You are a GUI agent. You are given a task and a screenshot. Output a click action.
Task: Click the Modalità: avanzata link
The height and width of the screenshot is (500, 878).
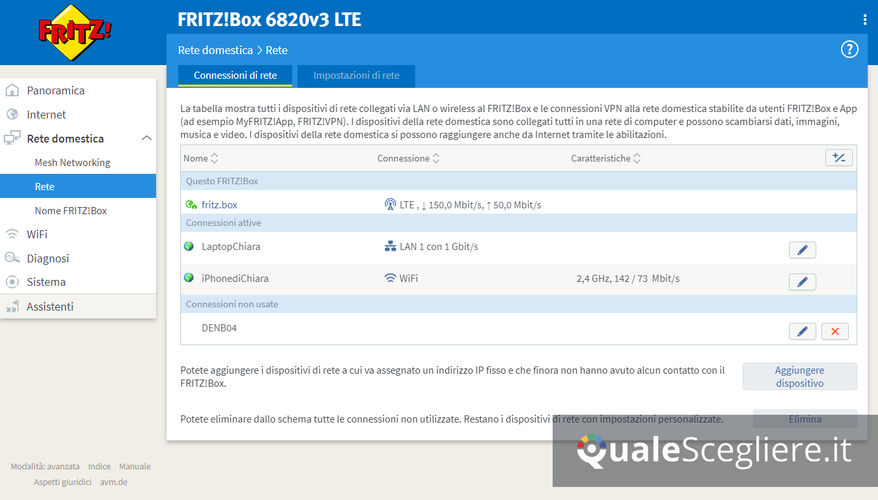pyautogui.click(x=45, y=466)
